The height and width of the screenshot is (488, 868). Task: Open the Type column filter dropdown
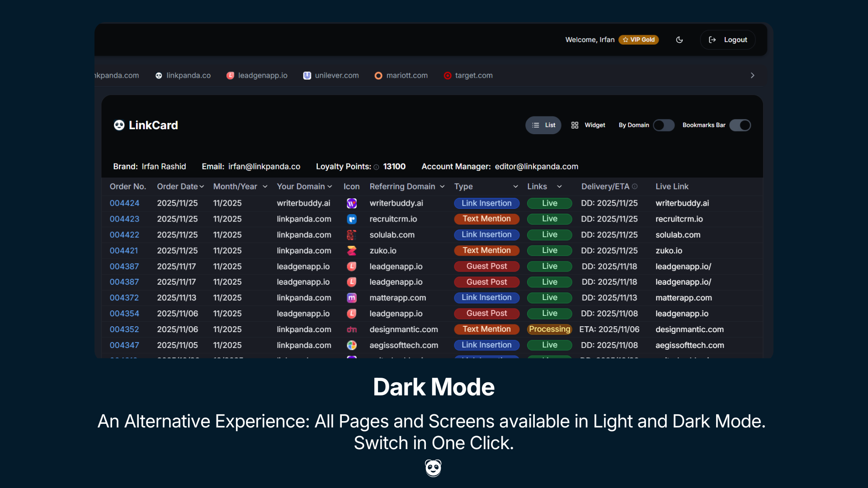515,186
